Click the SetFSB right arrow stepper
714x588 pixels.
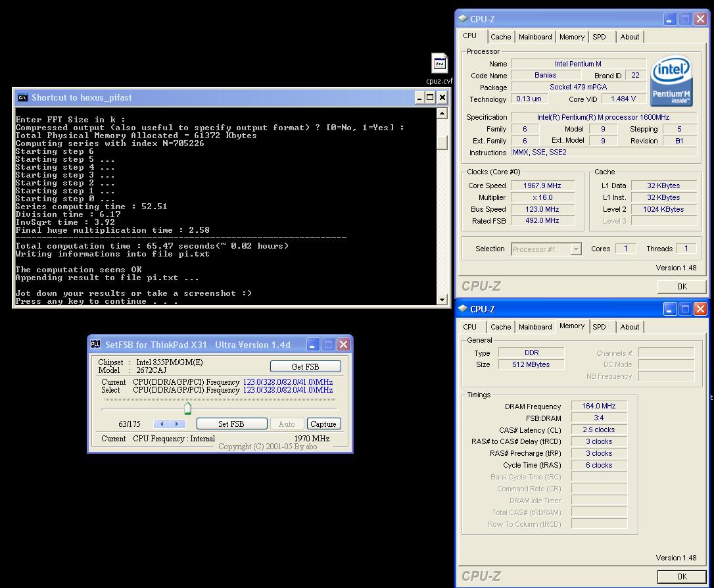[178, 424]
